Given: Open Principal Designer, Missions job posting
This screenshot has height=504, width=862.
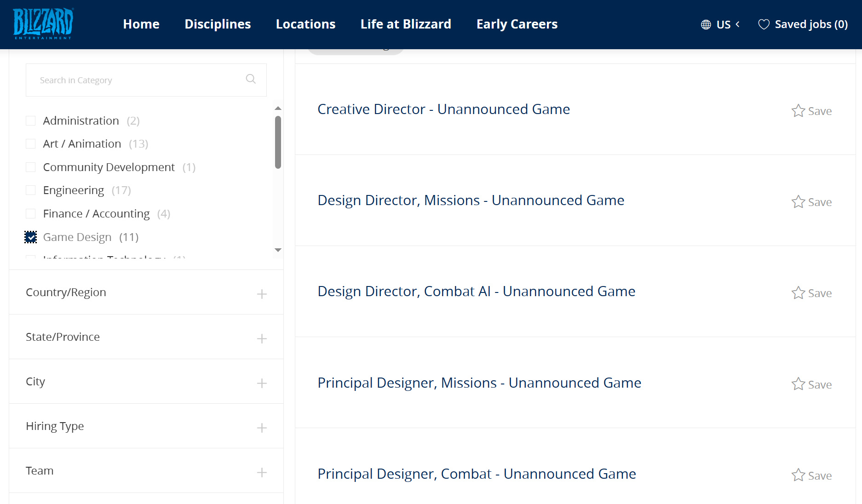Looking at the screenshot, I should coord(479,383).
